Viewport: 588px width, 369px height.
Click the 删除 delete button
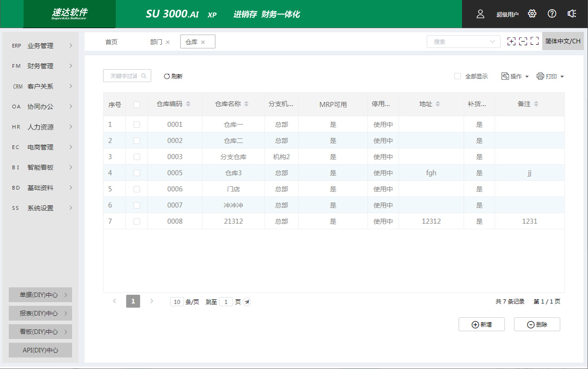coord(537,325)
